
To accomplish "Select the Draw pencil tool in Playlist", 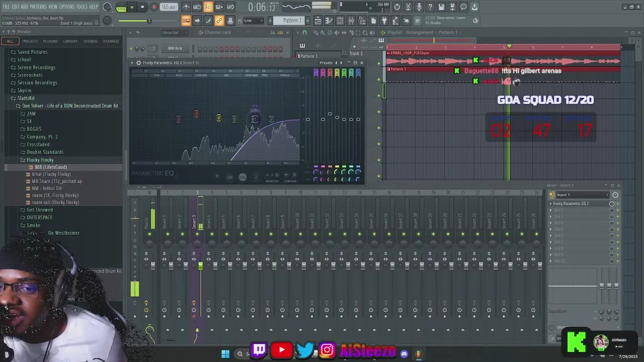I will pos(316,33).
